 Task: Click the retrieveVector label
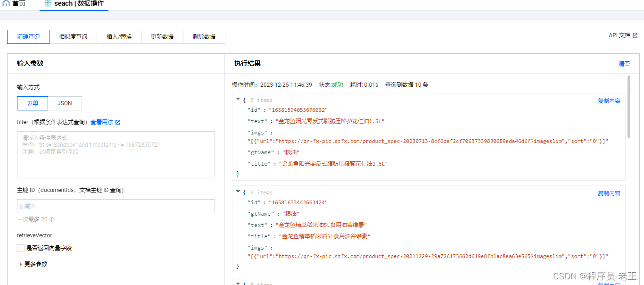(34, 235)
